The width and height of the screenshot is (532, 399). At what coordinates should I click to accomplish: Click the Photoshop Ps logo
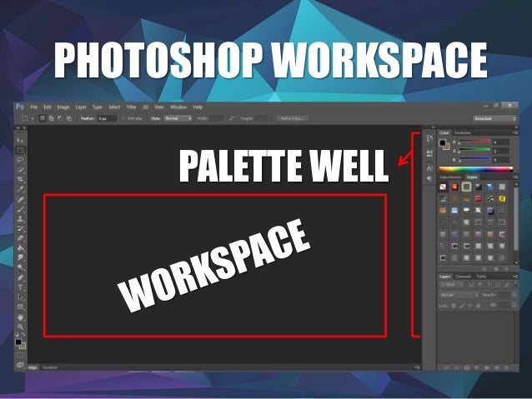(x=20, y=107)
